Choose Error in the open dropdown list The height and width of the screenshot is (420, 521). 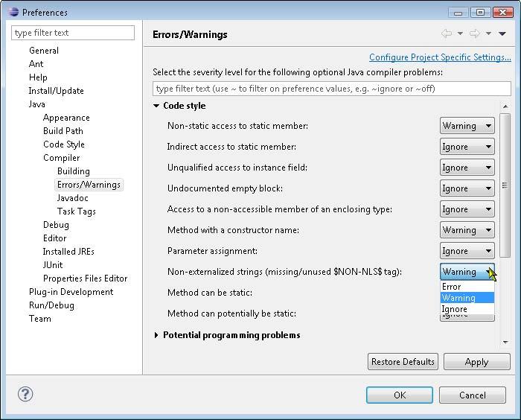point(467,287)
